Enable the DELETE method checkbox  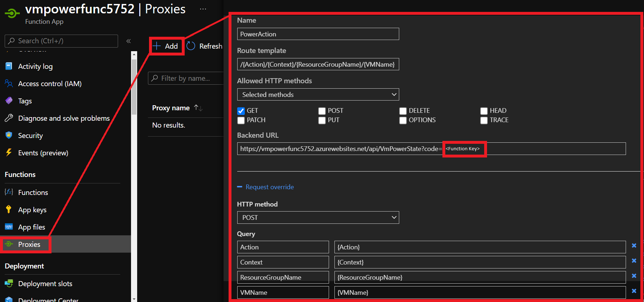tap(403, 111)
